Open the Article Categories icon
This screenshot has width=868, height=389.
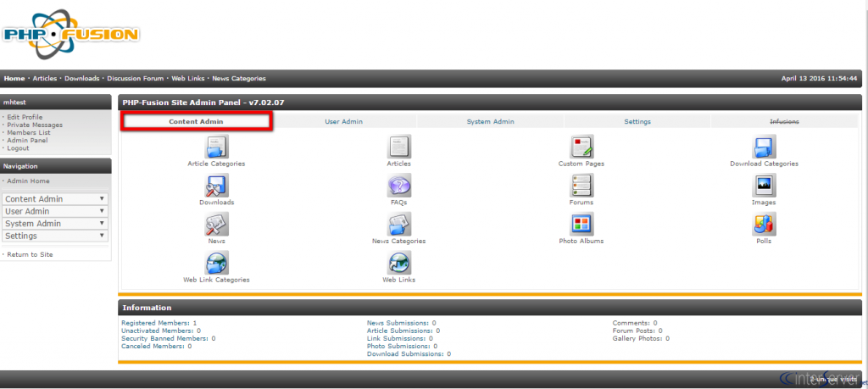coord(216,146)
